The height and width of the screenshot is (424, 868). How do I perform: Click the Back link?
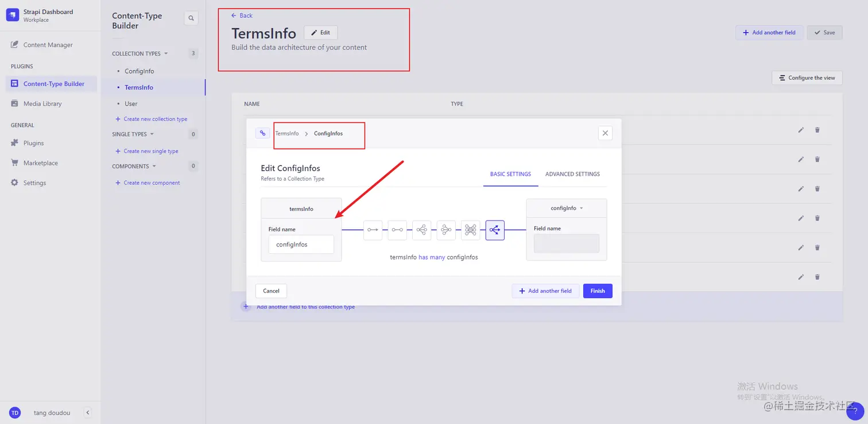(x=242, y=16)
